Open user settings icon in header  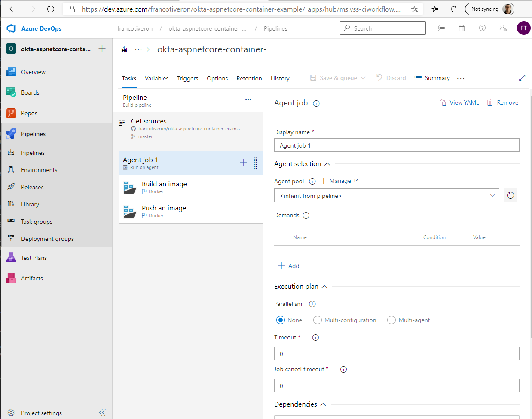(503, 28)
